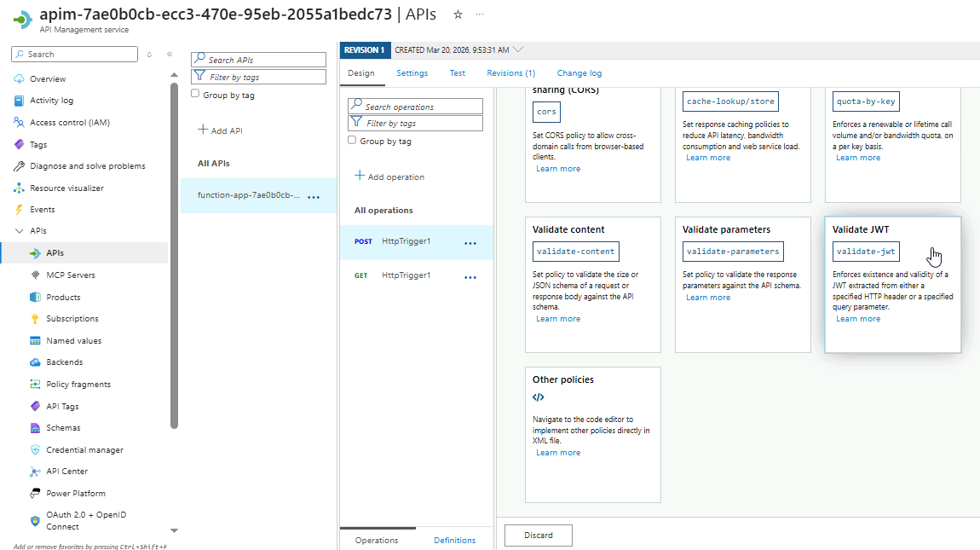Go to Named values page

click(x=73, y=340)
